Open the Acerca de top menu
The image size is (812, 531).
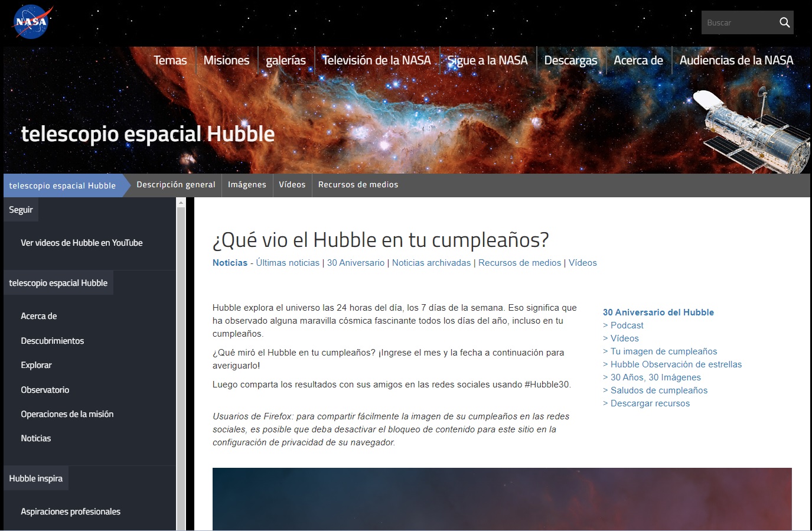coord(638,60)
